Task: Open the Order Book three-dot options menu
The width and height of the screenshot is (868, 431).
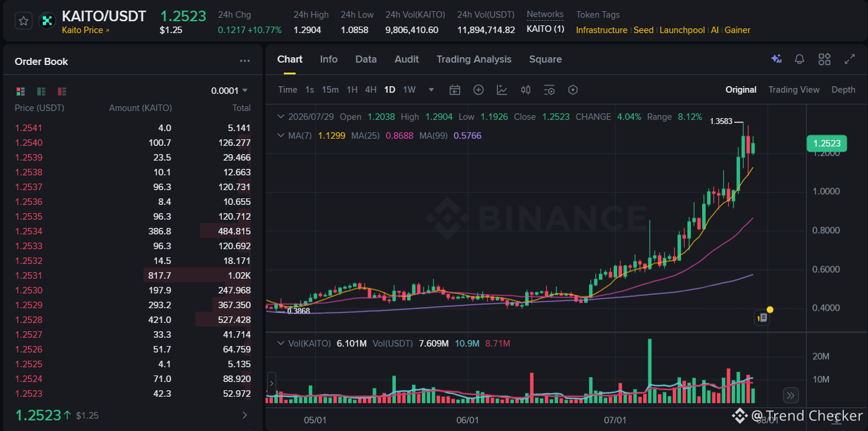Action: click(x=245, y=61)
